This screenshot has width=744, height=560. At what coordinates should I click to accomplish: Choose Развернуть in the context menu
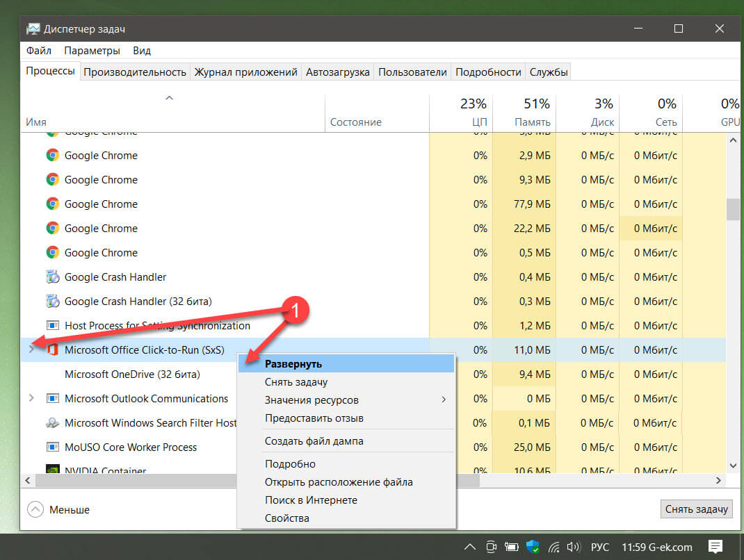click(x=346, y=363)
